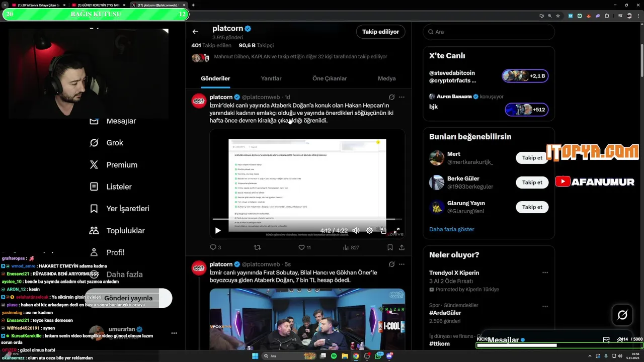Open WhatsApp from the taskbar
Screen dimensions: 644x362
(378, 356)
